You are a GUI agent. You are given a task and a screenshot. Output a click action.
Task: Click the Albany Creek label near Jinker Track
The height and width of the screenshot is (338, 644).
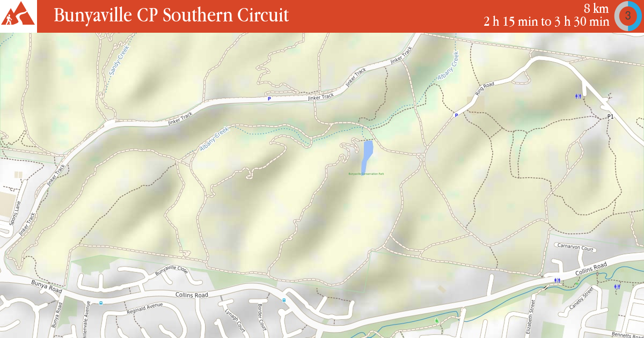(215, 139)
